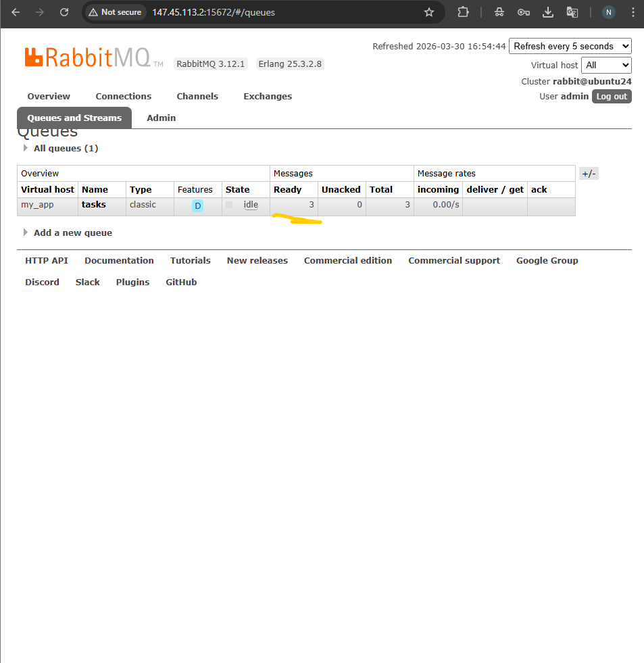Open the Tutorials link
The height and width of the screenshot is (663, 644).
click(191, 261)
